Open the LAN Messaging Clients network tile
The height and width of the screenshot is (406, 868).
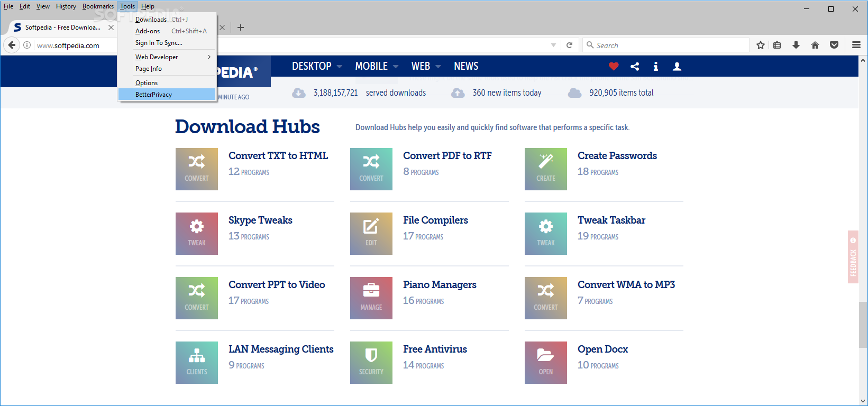[x=197, y=363]
